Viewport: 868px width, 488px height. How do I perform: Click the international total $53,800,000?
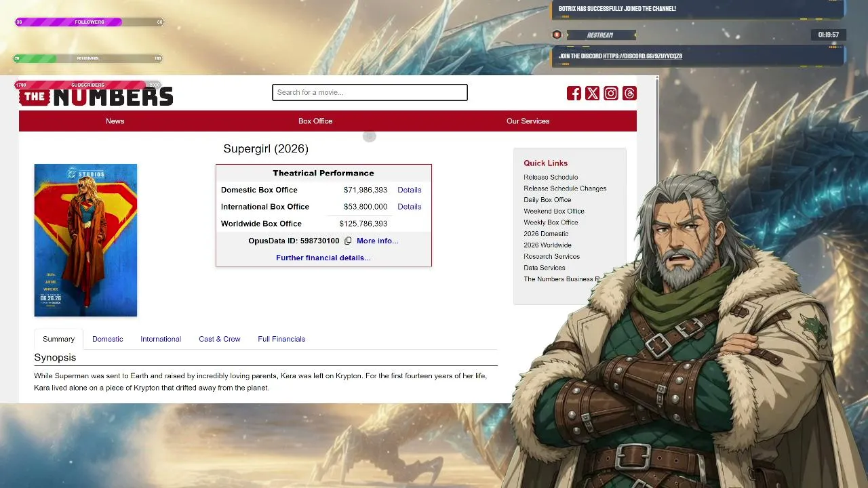pos(366,207)
